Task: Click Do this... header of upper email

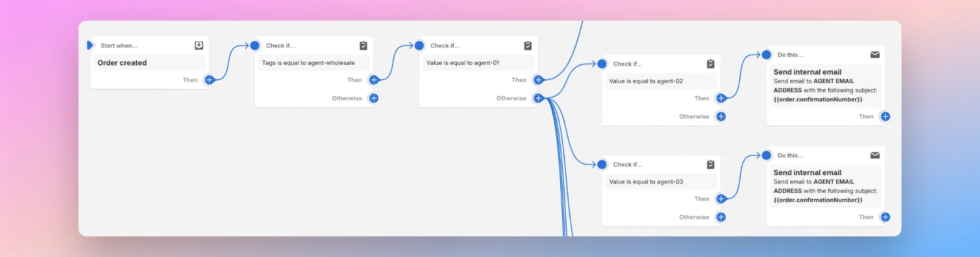Action: point(790,55)
